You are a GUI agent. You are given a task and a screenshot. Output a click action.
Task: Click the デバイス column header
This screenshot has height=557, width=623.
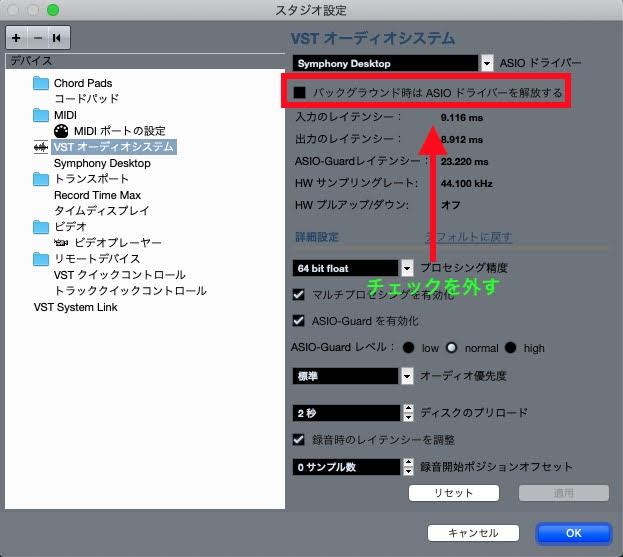[x=145, y=61]
